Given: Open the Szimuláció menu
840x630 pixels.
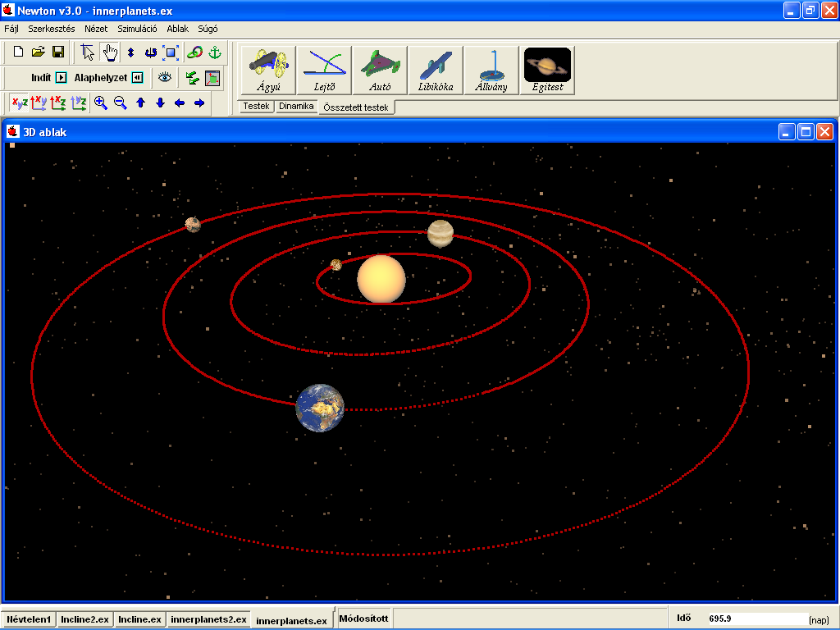Looking at the screenshot, I should [137, 29].
